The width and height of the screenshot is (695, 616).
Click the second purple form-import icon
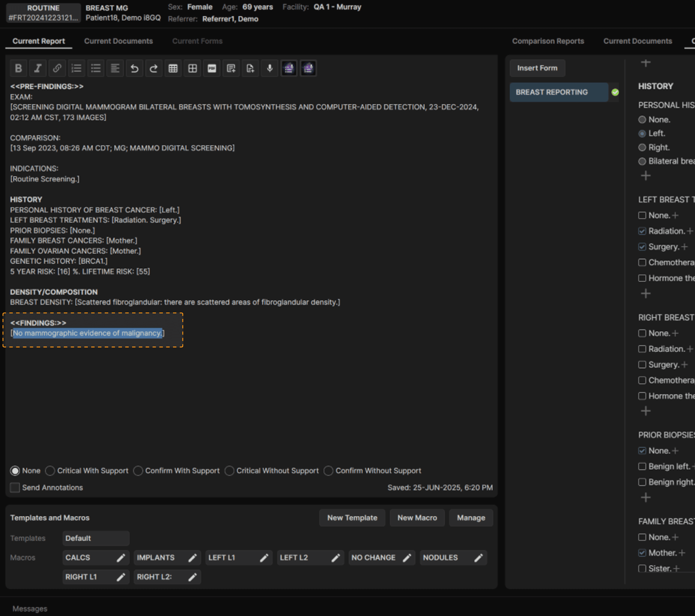[308, 68]
